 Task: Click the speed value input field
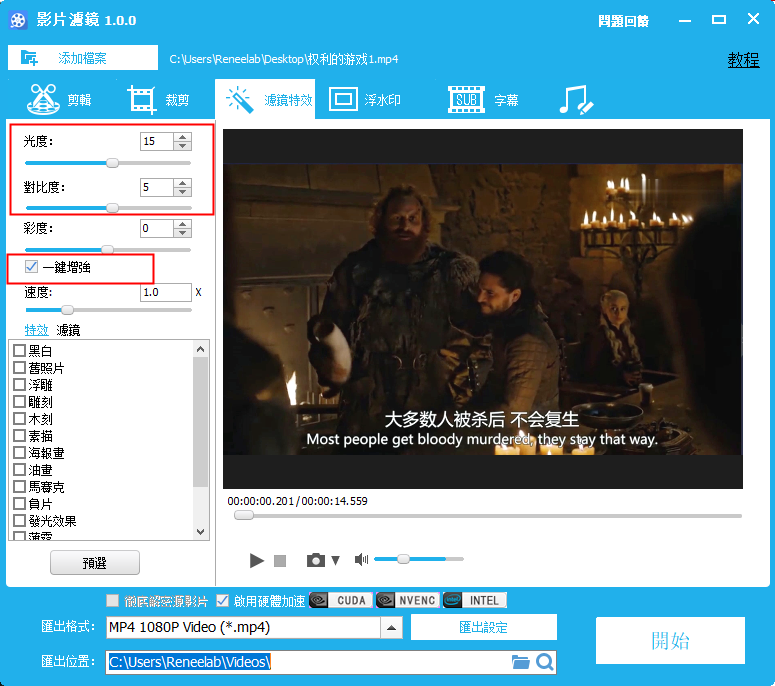166,292
